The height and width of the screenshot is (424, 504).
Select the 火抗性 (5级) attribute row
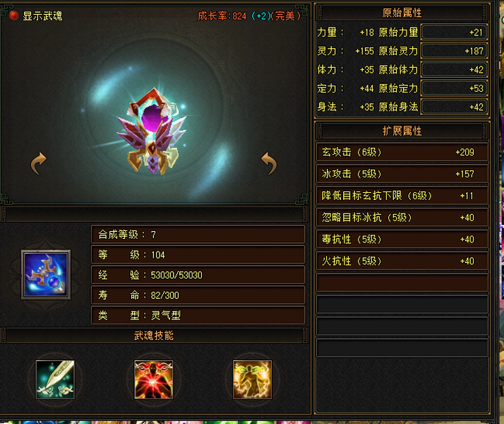pos(402,261)
